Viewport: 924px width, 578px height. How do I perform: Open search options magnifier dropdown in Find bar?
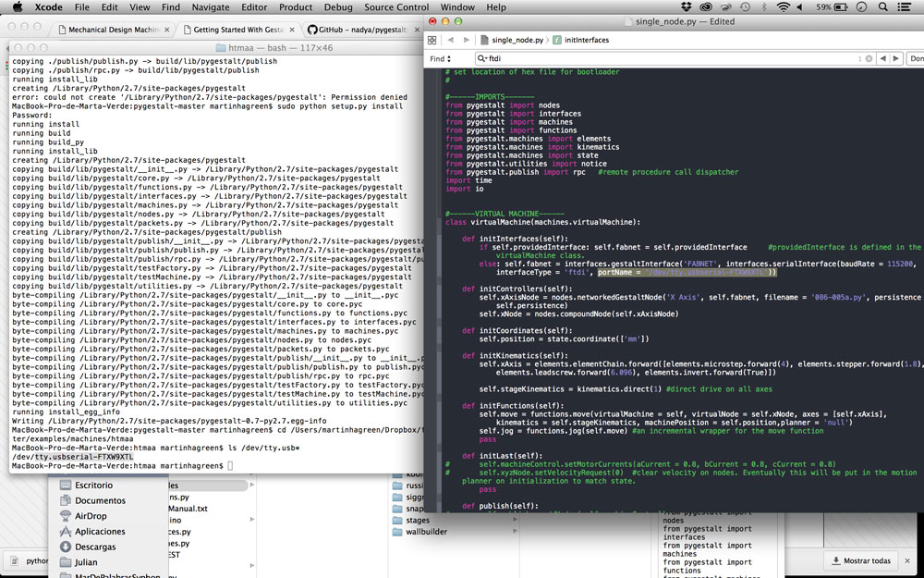482,58
